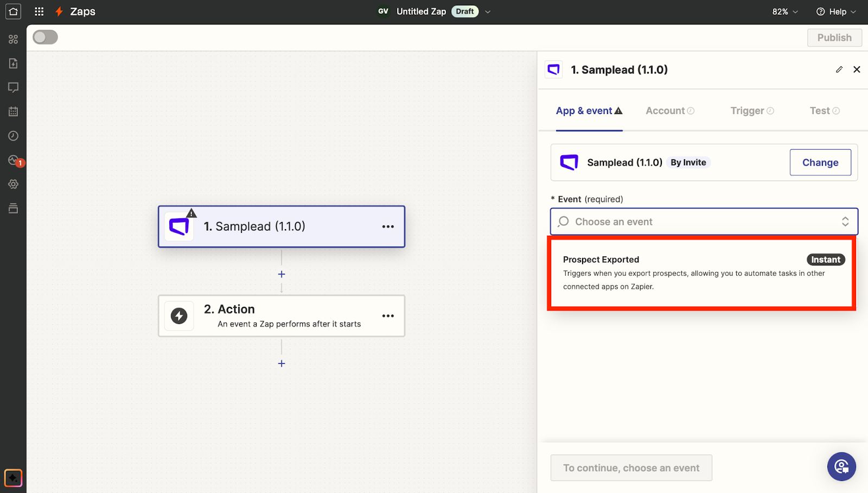
Task: Add a step after the Action node
Action: click(x=282, y=363)
